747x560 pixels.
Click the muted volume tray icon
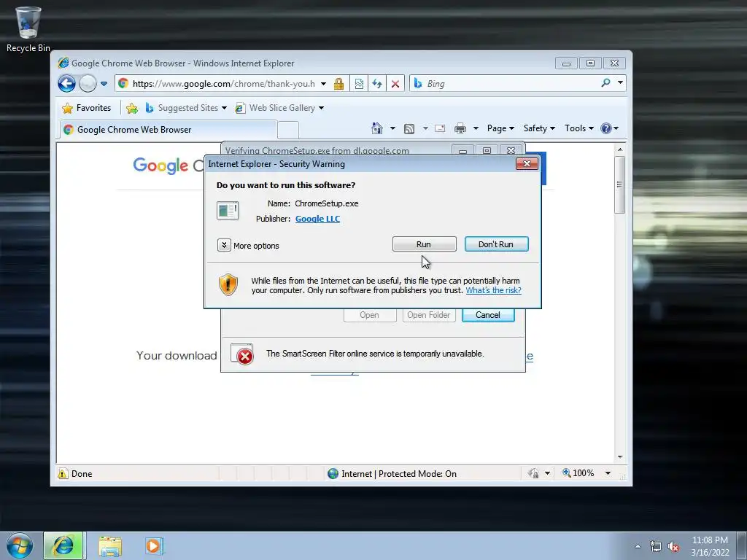point(673,547)
